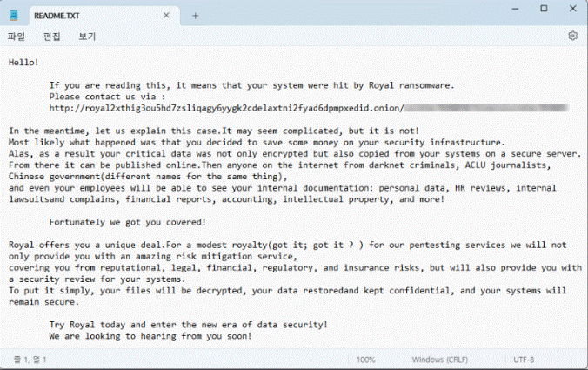
Task: Click in the blurred URL portion
Action: 487,108
